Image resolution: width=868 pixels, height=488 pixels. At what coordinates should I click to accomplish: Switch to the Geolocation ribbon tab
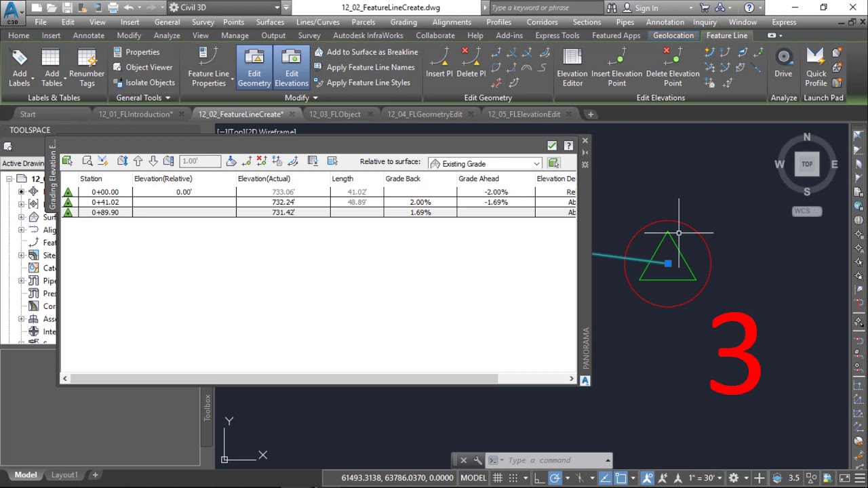(673, 35)
